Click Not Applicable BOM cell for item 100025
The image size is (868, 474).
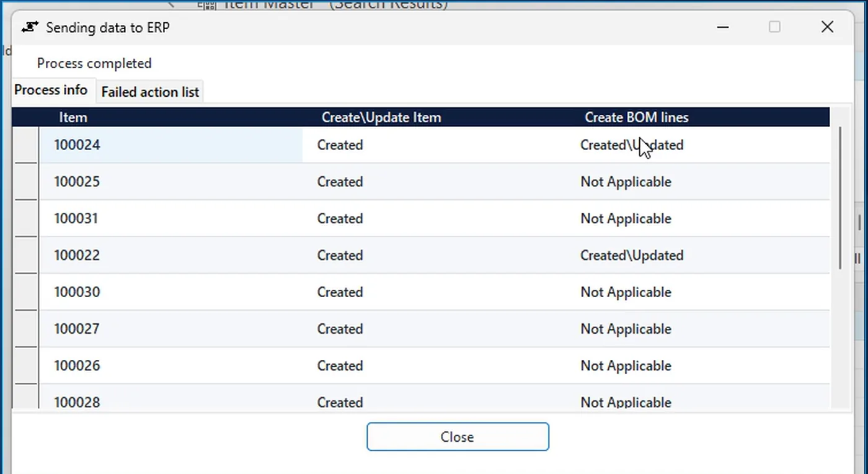click(698, 182)
